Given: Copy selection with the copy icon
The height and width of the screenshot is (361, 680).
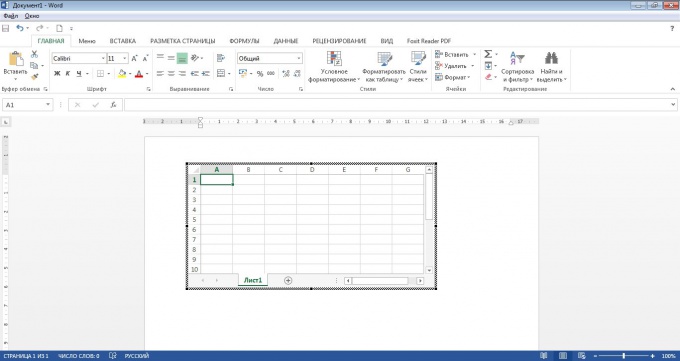Looking at the screenshot, I should (34, 65).
